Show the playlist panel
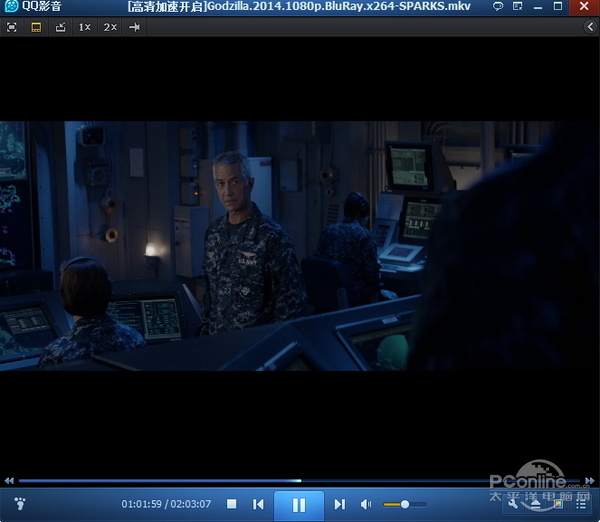 pyautogui.click(x=581, y=504)
